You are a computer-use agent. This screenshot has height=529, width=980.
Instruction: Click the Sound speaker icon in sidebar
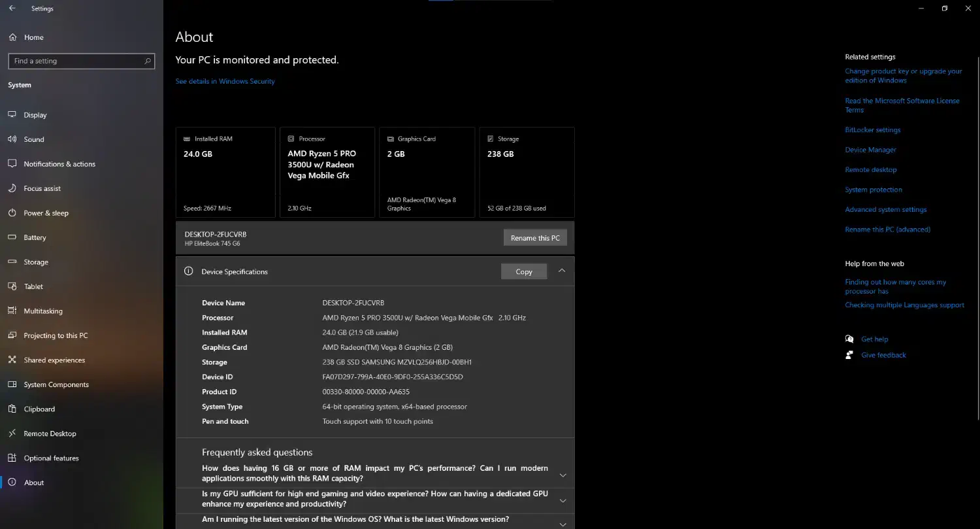pos(12,139)
